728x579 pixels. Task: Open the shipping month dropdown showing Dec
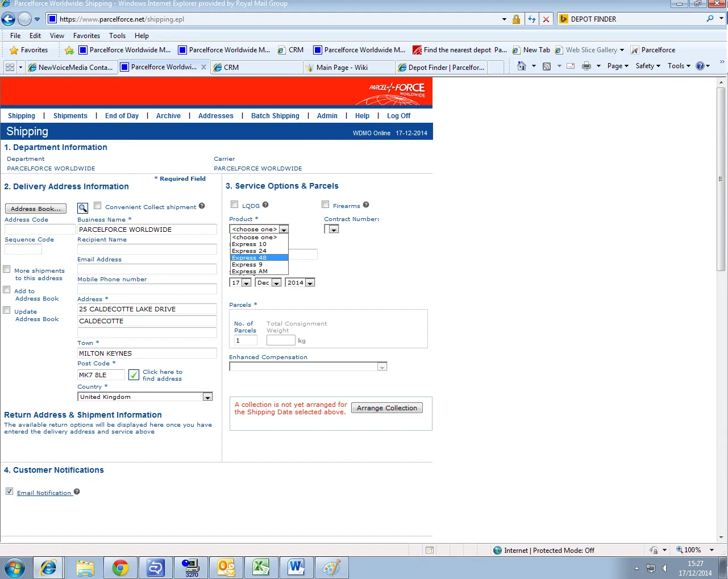coord(269,282)
